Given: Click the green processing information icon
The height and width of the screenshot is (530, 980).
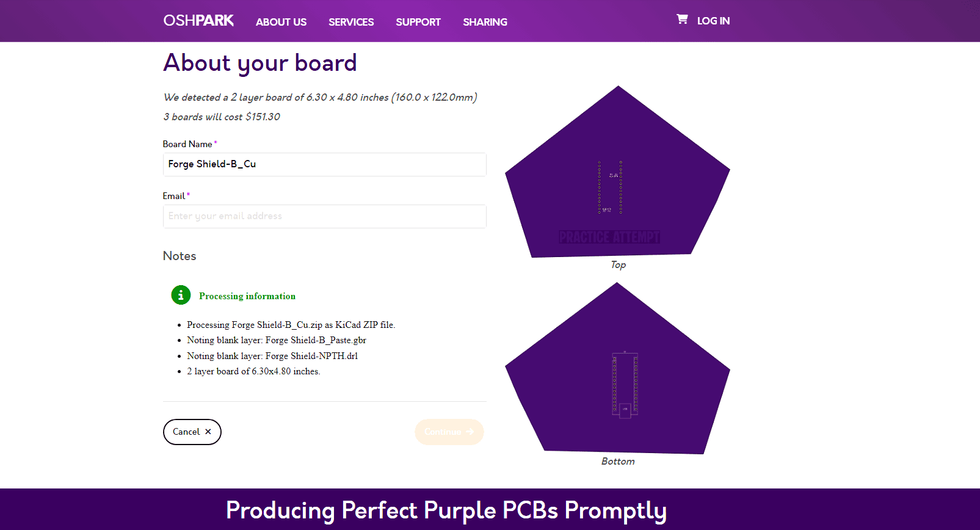Looking at the screenshot, I should point(181,296).
